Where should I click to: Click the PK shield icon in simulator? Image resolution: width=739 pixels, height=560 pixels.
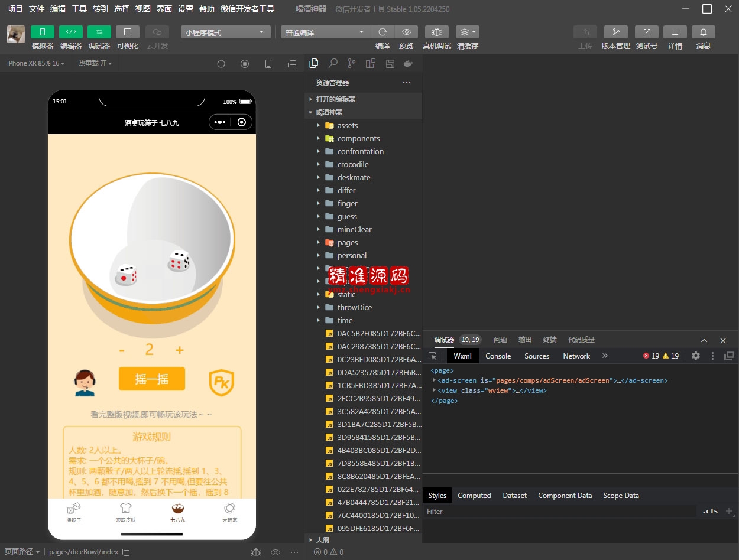tap(222, 382)
